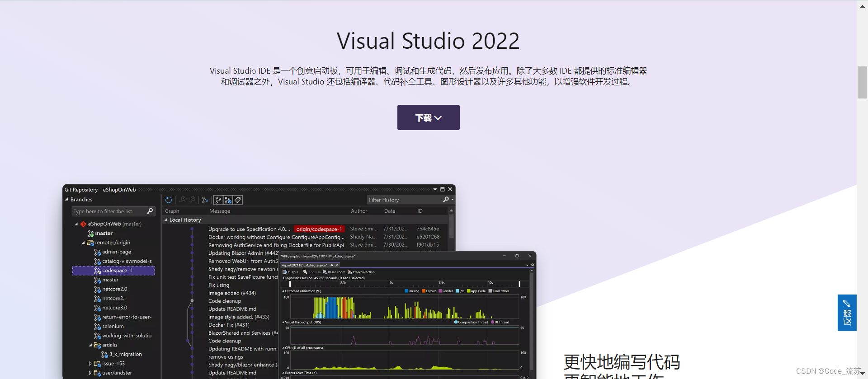Open the Git Repository window options arrow
The height and width of the screenshot is (379, 868).
[435, 189]
